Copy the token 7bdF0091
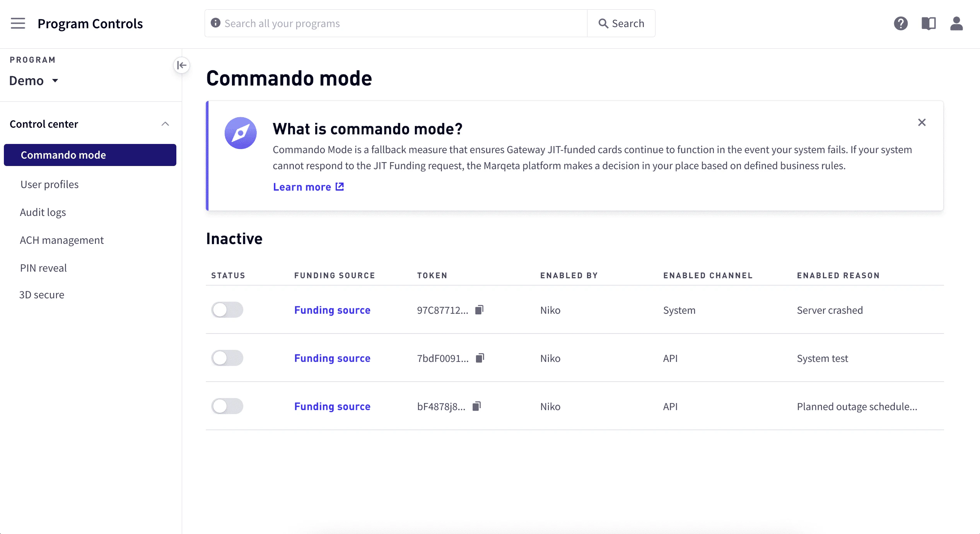Screen dimensions: 980x534 click(x=480, y=358)
